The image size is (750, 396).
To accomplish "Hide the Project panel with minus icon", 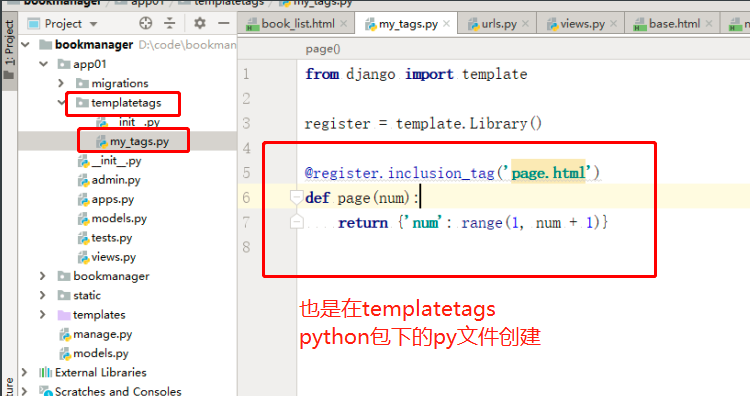I will [224, 23].
